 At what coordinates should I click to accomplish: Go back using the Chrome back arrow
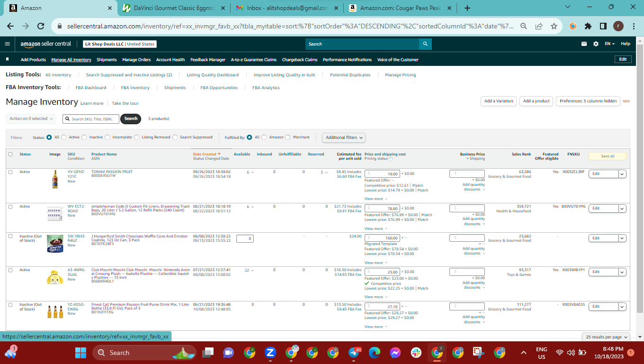coord(10,27)
